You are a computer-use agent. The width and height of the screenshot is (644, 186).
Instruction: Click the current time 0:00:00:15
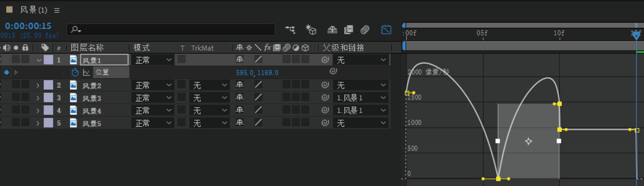28,26
